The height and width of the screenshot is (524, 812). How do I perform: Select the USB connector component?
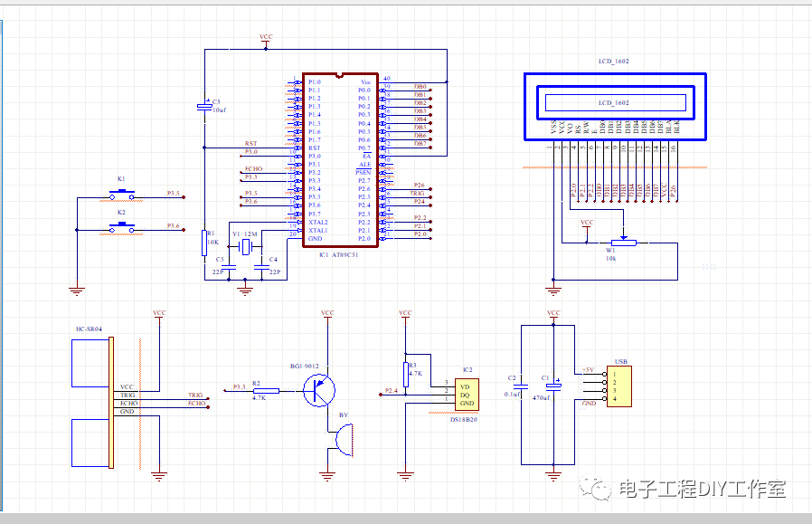pos(618,386)
